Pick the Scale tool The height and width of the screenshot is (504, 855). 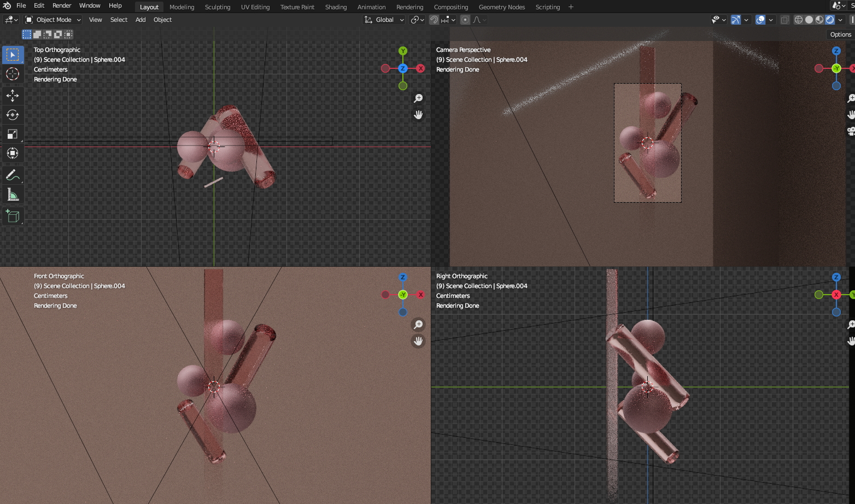click(x=13, y=134)
